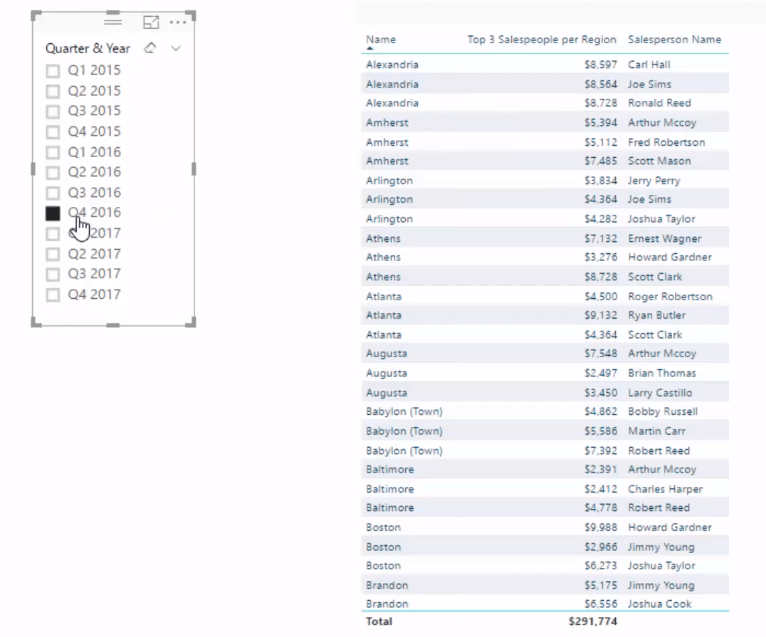766x637 pixels.
Task: Select the Carl Hall salesperson cell
Action: [x=649, y=64]
